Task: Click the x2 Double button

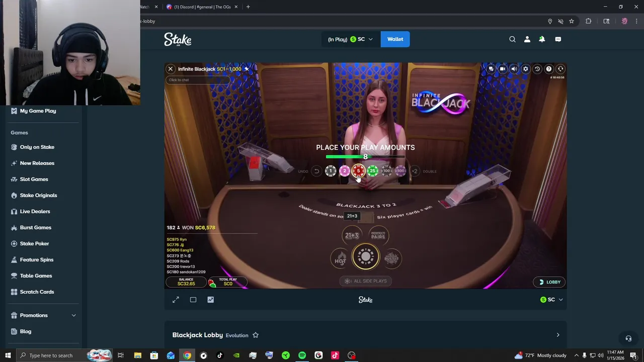Action: 415,171
